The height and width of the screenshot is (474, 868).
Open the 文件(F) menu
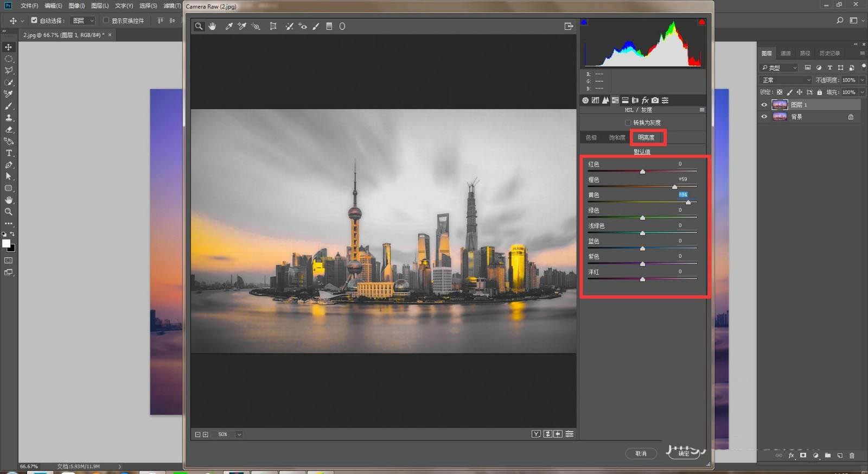point(29,6)
